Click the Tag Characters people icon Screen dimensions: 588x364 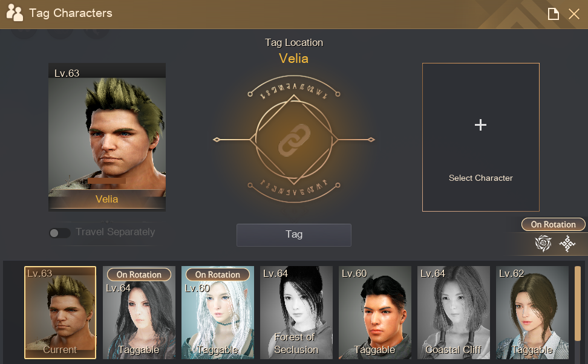(15, 13)
